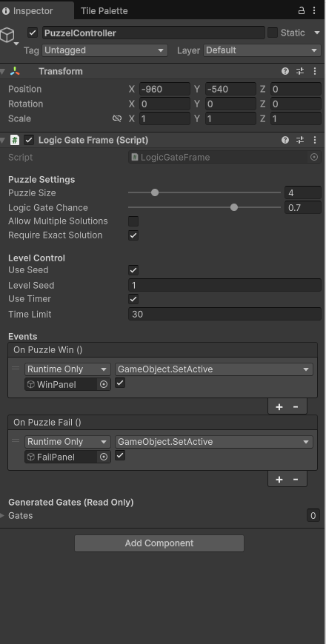Expand the Gates list foldout
Viewport: 326px width, 644px height.
point(3,516)
